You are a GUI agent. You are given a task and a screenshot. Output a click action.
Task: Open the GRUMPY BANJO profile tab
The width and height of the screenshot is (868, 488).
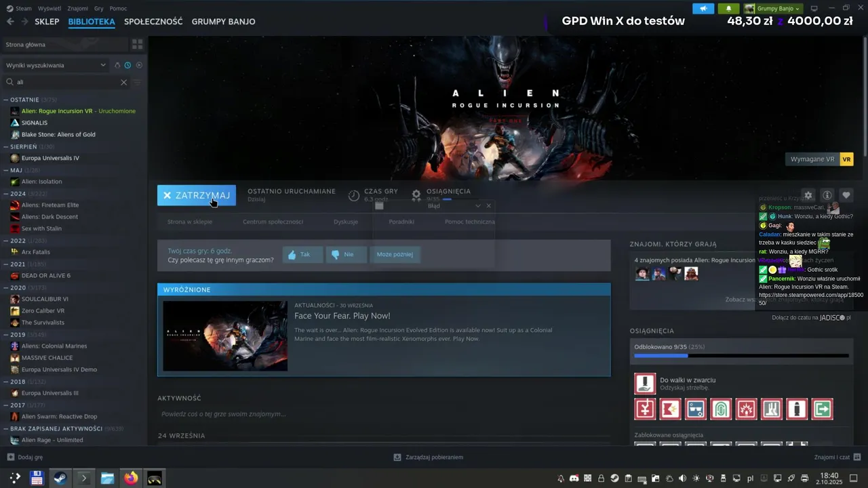(223, 22)
